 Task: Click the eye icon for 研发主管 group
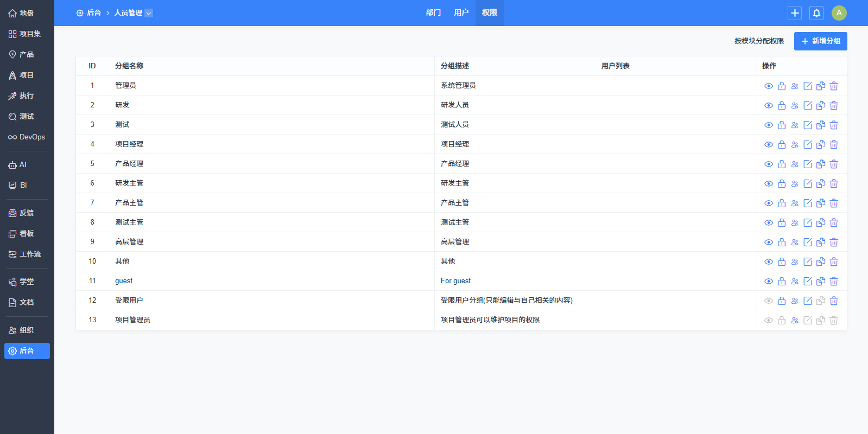[769, 183]
